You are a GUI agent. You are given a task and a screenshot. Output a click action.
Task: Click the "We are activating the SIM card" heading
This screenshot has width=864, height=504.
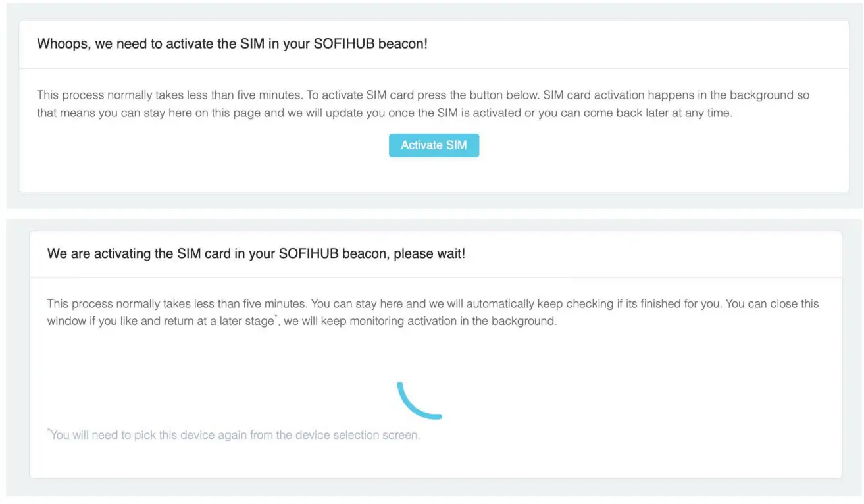(x=256, y=253)
